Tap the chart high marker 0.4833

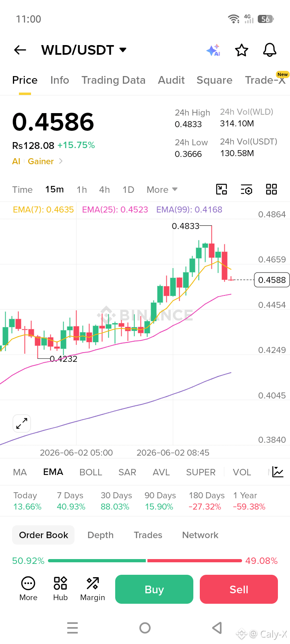(186, 226)
